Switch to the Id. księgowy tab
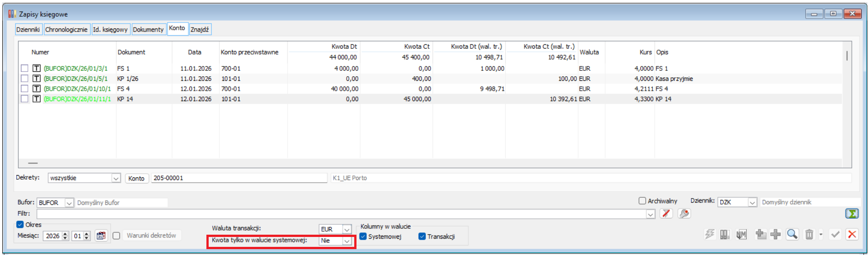The image size is (868, 255). coord(110,29)
